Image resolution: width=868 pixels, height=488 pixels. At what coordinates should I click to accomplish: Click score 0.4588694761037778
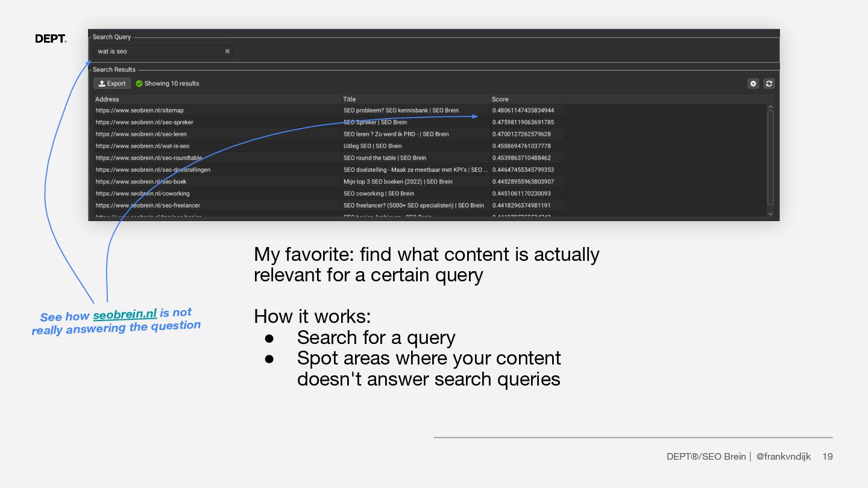click(521, 146)
